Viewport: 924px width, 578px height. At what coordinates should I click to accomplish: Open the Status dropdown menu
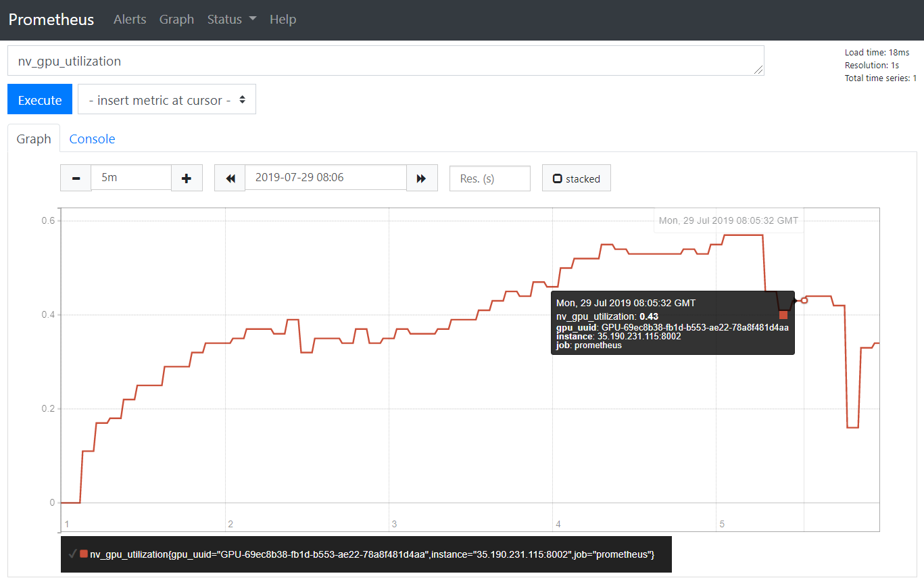pyautogui.click(x=232, y=20)
